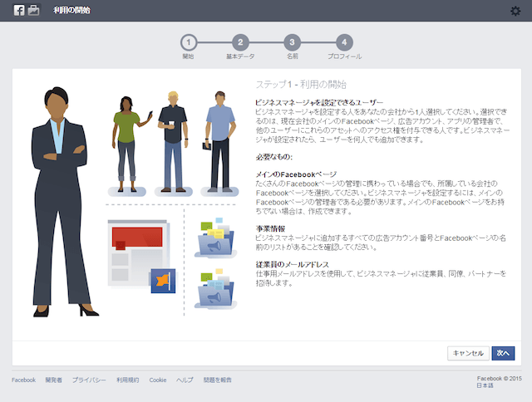Image resolution: width=532 pixels, height=402 pixels.
Task: Click the 基本データ step label
Action: (x=240, y=56)
